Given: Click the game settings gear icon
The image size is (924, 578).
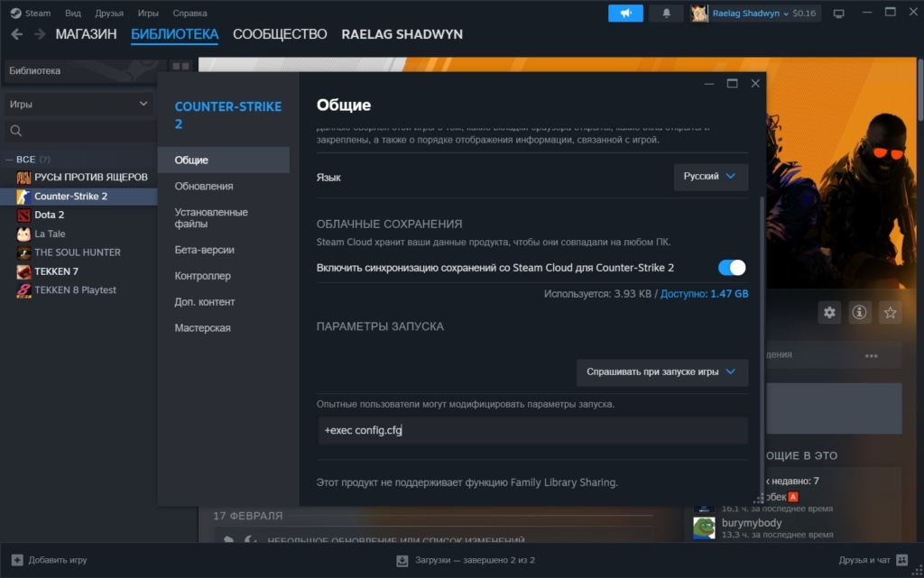Looking at the screenshot, I should point(829,312).
